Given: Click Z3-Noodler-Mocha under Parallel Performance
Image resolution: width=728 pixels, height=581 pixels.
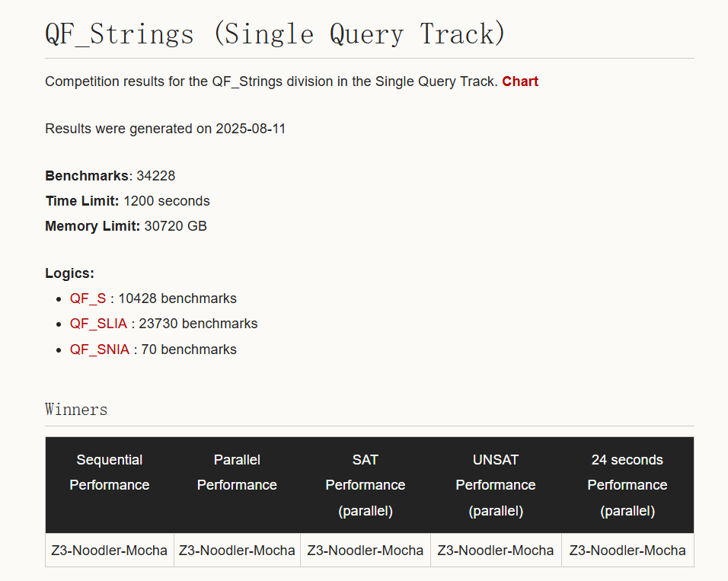Looking at the screenshot, I should pyautogui.click(x=237, y=550).
